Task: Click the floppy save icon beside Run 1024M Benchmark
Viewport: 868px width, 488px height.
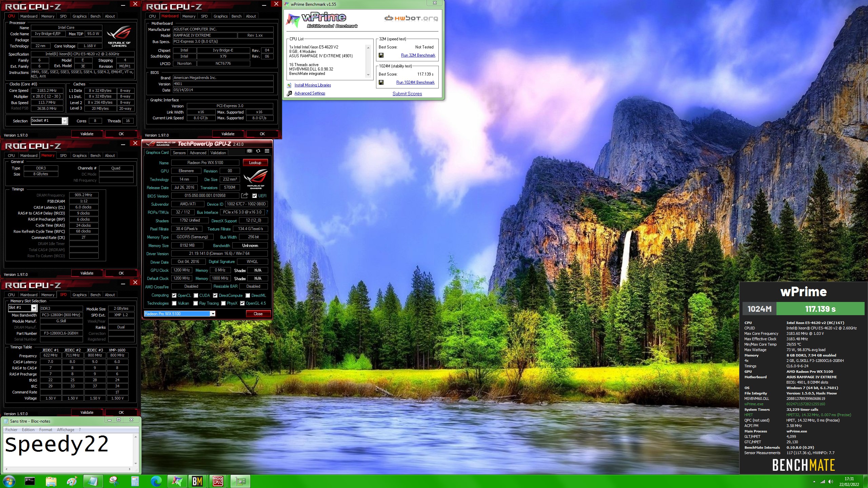Action: pos(381,82)
